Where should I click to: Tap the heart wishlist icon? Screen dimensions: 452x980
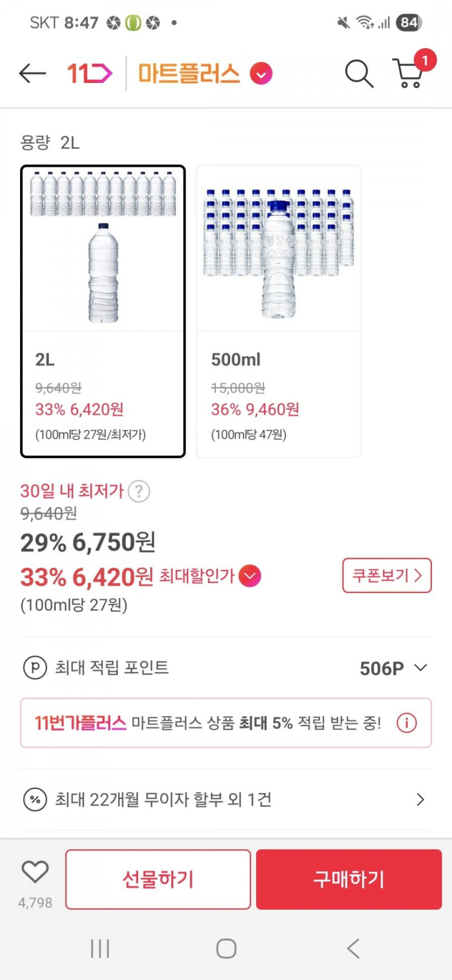point(35,872)
